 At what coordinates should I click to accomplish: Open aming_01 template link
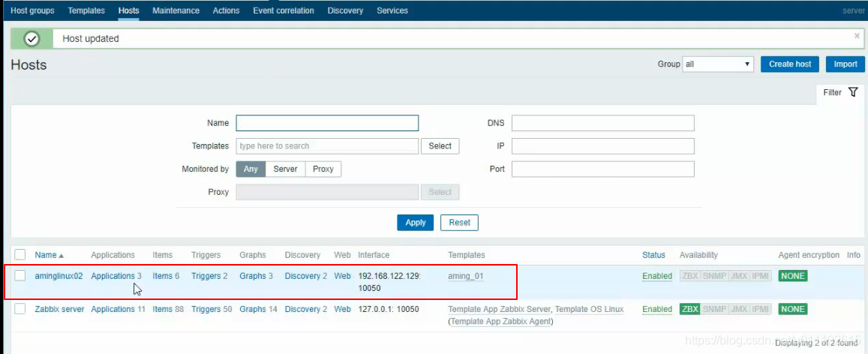click(466, 275)
